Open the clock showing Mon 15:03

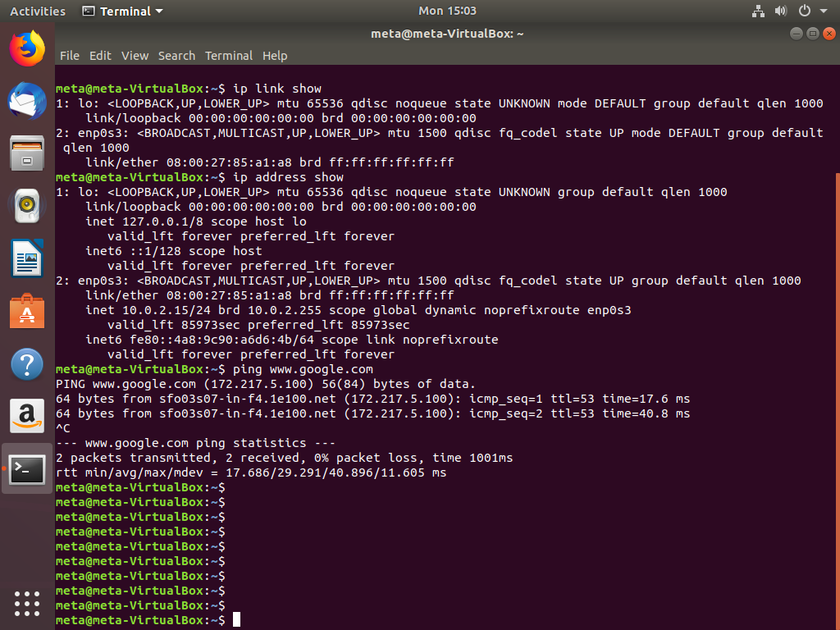pyautogui.click(x=447, y=11)
